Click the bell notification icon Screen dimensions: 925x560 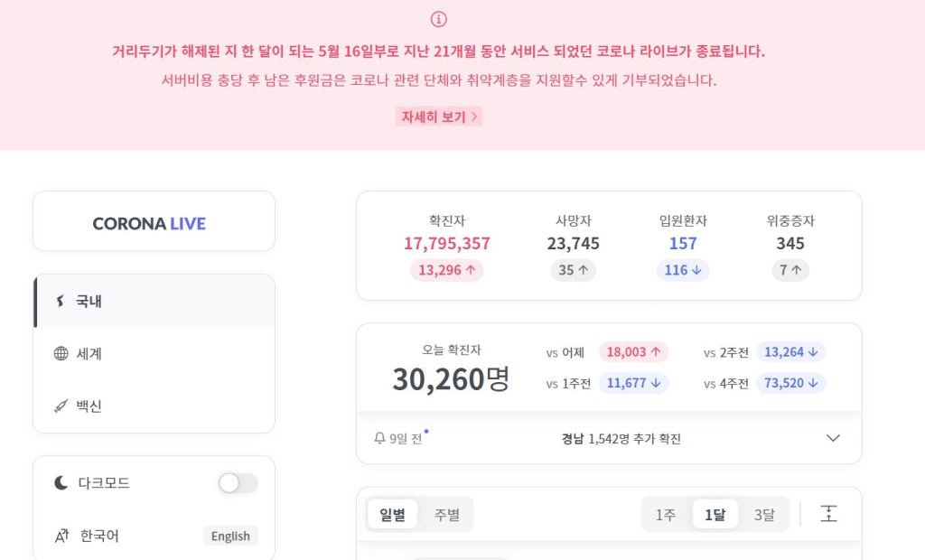tap(379, 439)
